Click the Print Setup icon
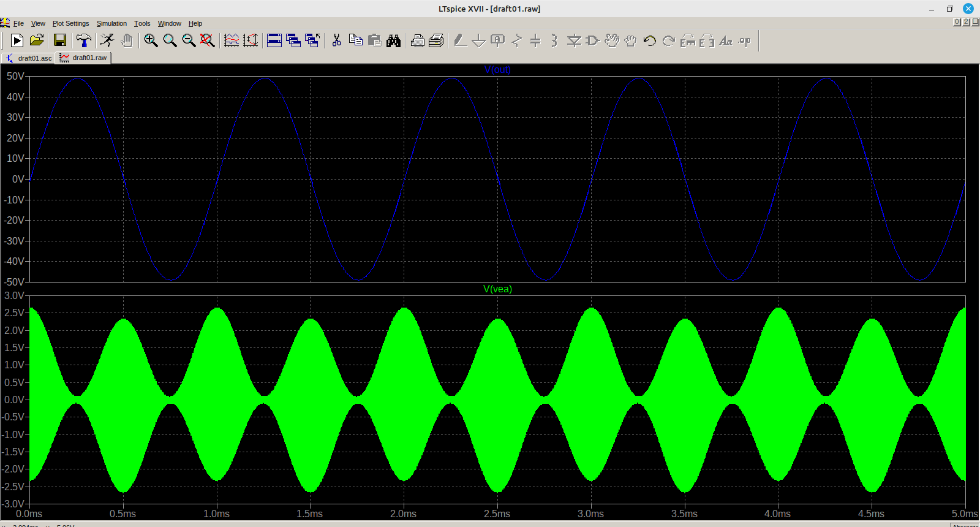980x527 pixels. click(417, 40)
